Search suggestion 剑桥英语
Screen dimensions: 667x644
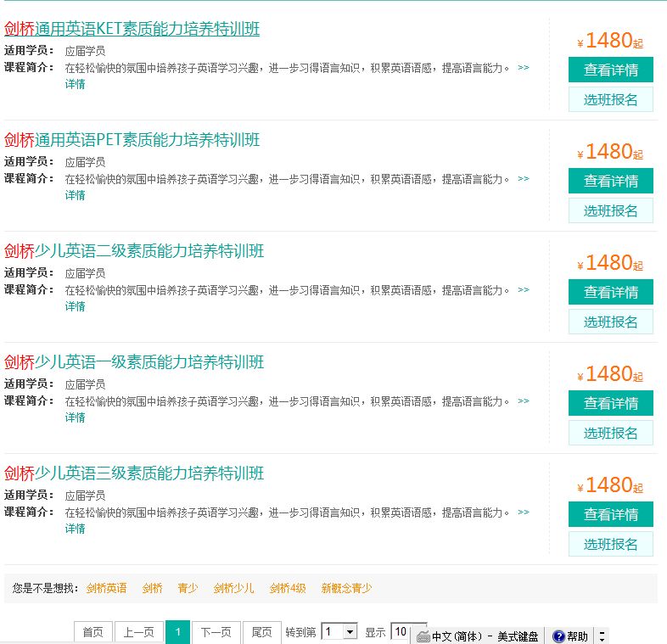(x=106, y=588)
